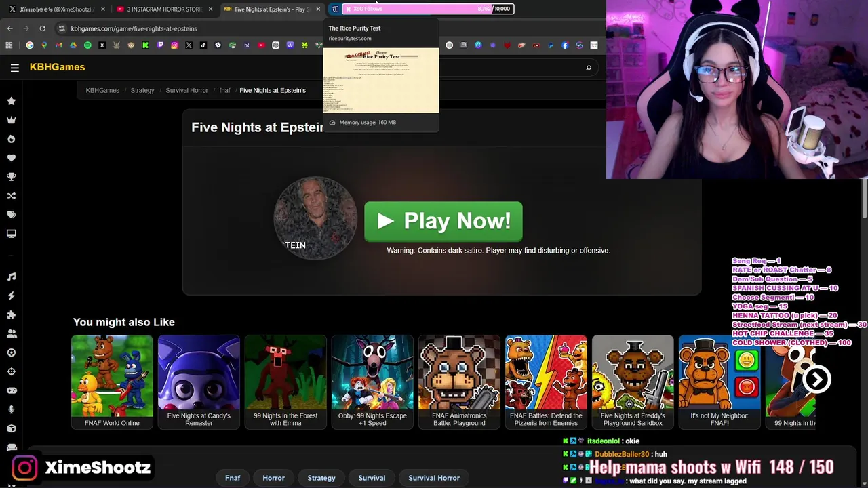The width and height of the screenshot is (868, 488).
Task: Go to fnaf breadcrumb link
Action: click(224, 90)
